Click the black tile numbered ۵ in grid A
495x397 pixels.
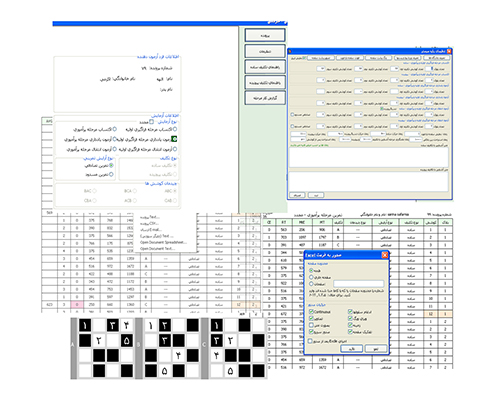[x=127, y=341]
